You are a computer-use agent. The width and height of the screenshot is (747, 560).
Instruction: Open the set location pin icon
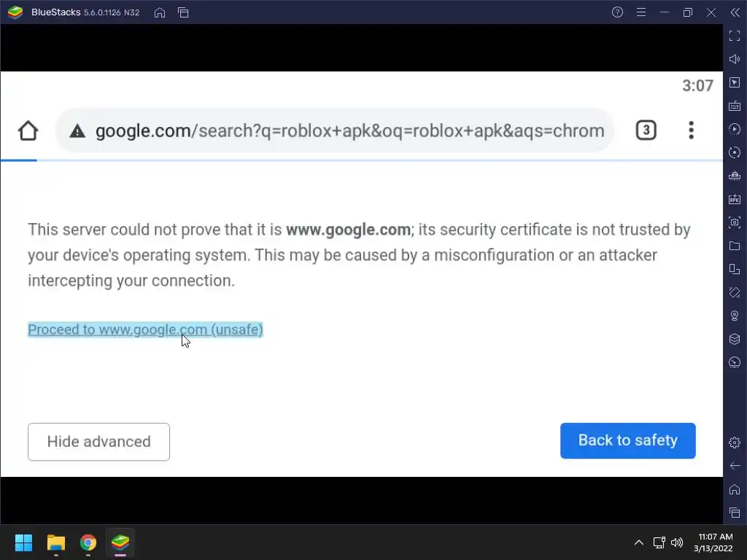734,316
